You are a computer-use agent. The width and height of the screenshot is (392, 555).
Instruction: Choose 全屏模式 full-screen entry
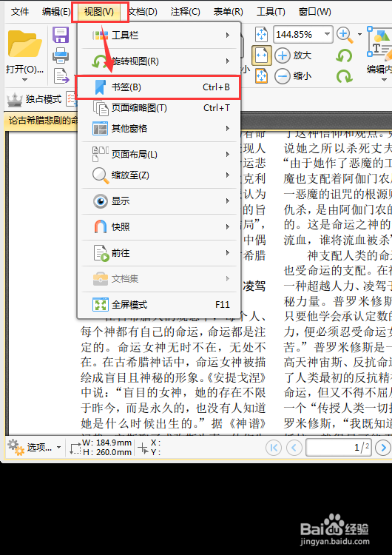pyautogui.click(x=159, y=305)
